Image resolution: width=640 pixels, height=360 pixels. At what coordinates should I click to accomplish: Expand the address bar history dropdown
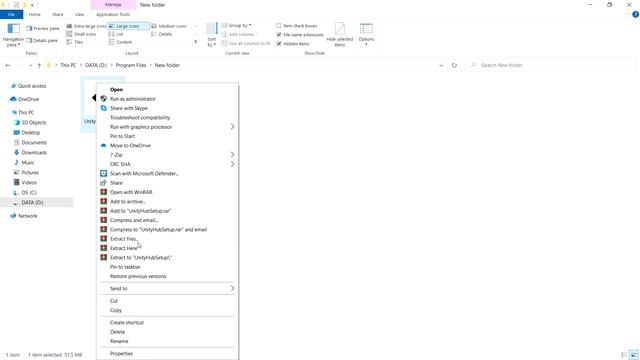441,65
